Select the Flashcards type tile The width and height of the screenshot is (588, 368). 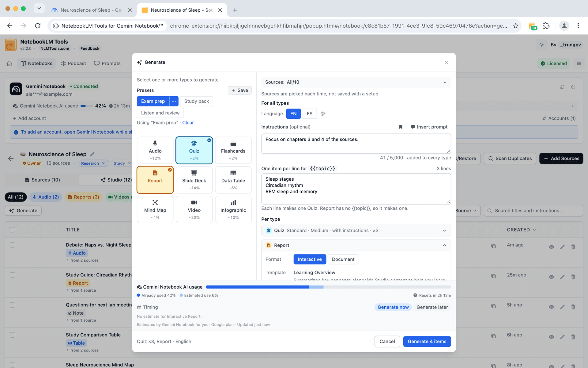(x=233, y=150)
